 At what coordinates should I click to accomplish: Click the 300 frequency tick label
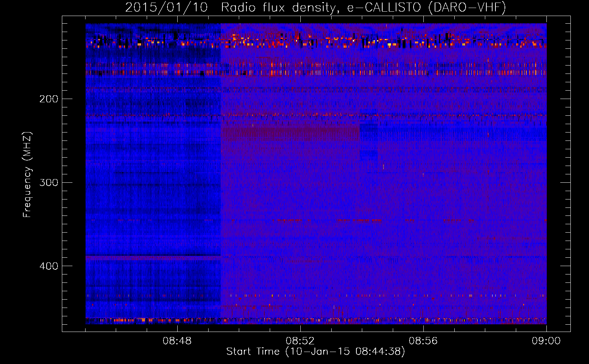pyautogui.click(x=49, y=182)
